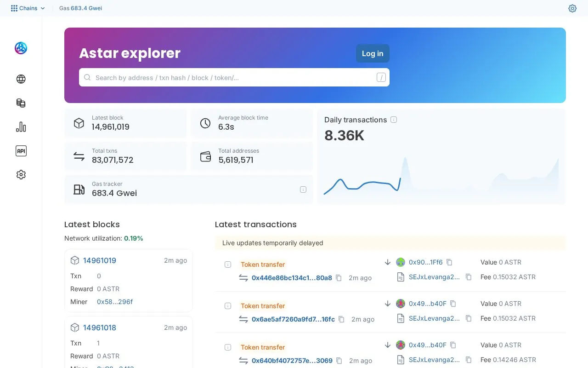The image size is (588, 368).
Task: Click the Log in button
Action: [373, 53]
